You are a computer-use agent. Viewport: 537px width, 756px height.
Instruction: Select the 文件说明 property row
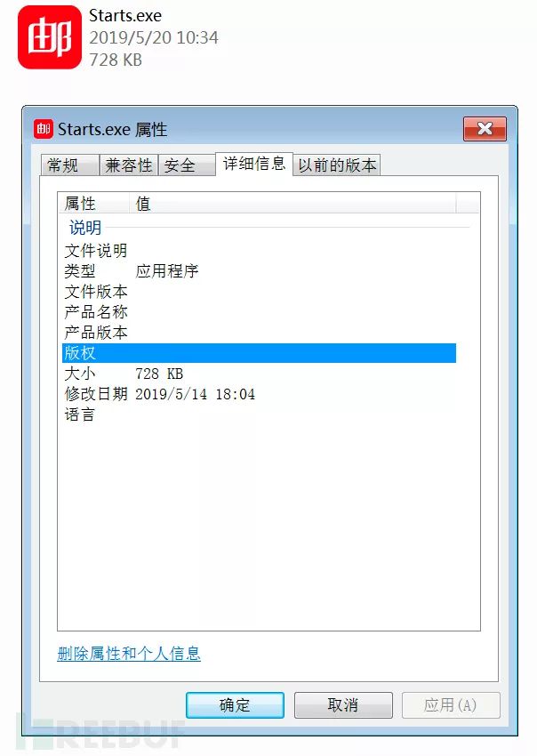pyautogui.click(x=260, y=251)
